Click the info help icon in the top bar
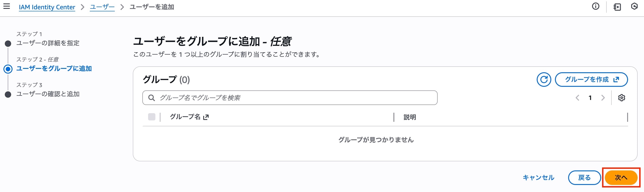644x192 pixels. coord(596,7)
